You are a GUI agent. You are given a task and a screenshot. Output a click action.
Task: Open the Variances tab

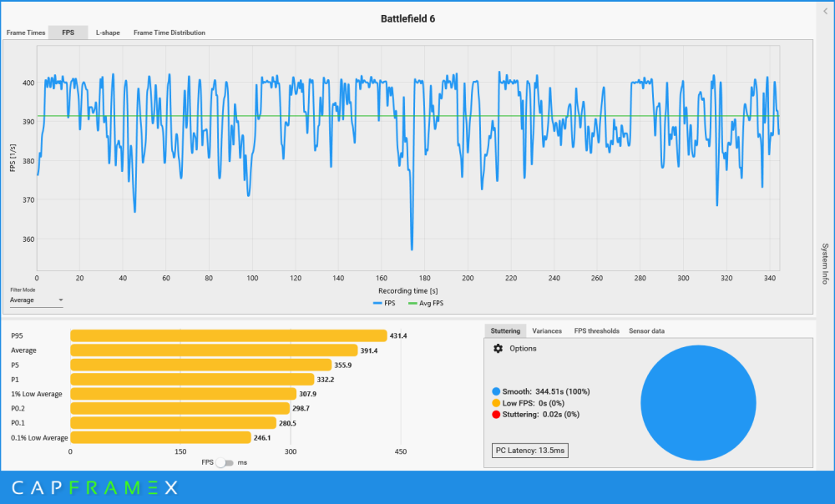click(547, 330)
